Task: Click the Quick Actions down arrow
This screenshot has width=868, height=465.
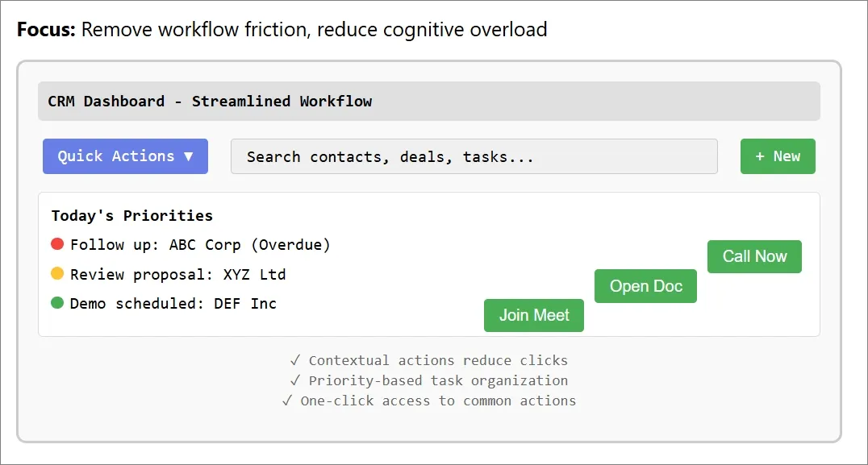Action: click(188, 156)
